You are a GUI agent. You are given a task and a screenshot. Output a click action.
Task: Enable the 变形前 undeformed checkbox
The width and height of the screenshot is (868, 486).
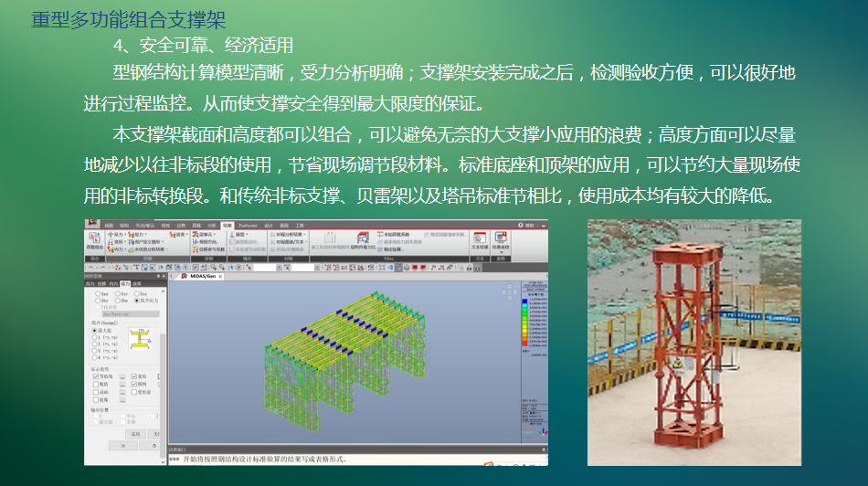click(134, 392)
